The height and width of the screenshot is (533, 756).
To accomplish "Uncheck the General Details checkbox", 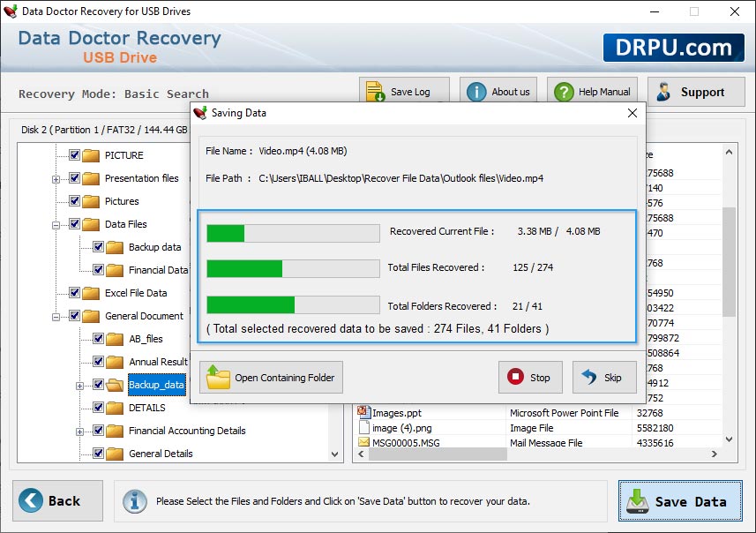I will (x=98, y=453).
